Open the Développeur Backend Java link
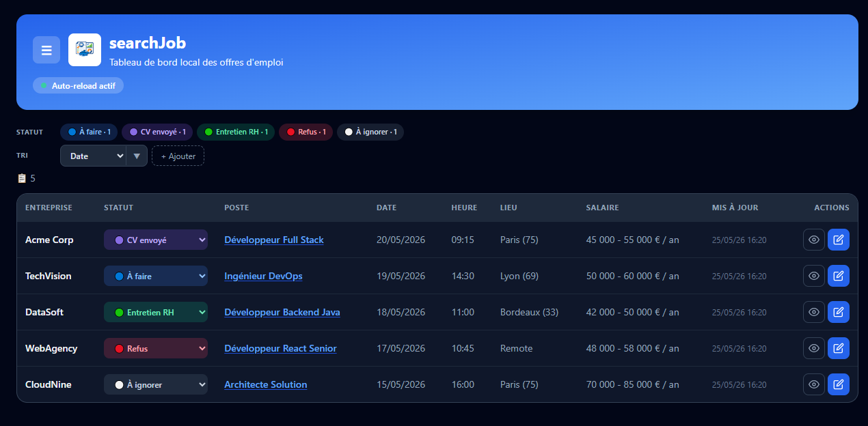 click(282, 312)
